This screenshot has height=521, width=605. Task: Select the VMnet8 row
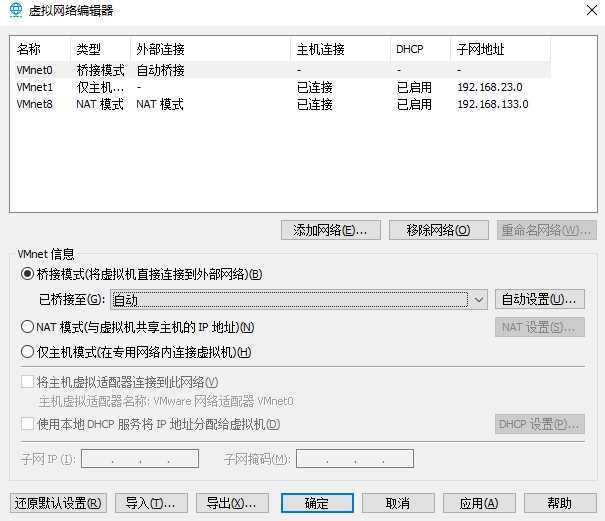(283, 104)
